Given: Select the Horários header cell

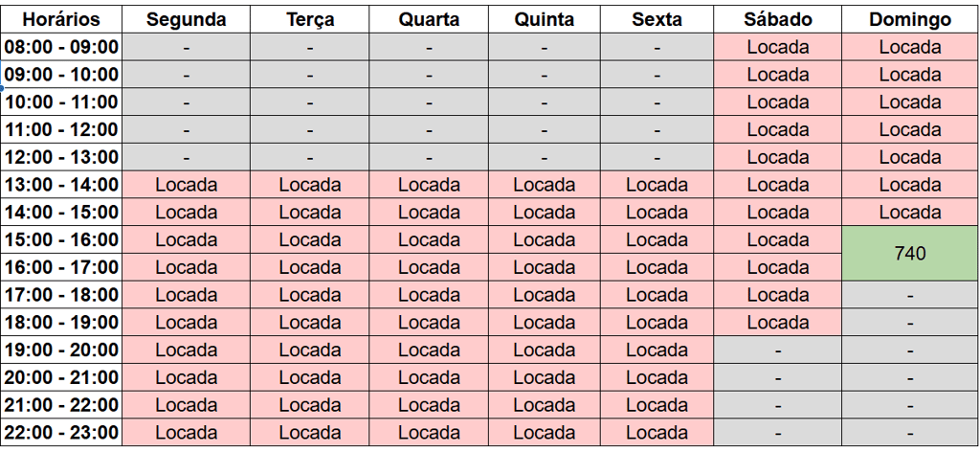Looking at the screenshot, I should [x=61, y=19].
